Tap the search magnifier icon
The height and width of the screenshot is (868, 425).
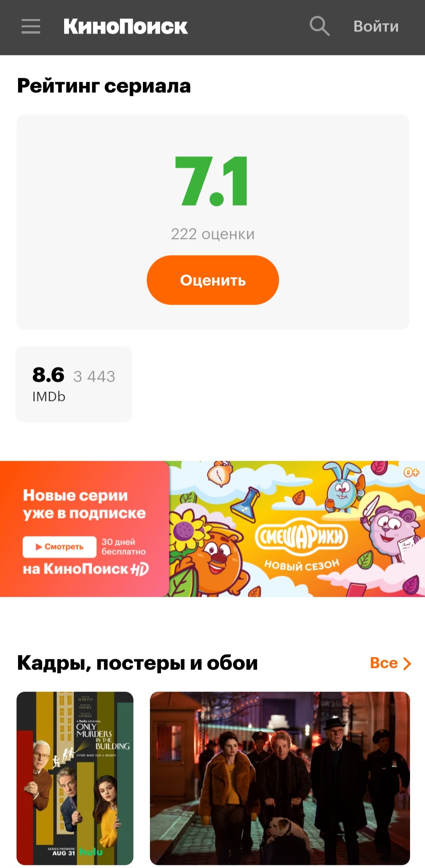click(x=319, y=26)
